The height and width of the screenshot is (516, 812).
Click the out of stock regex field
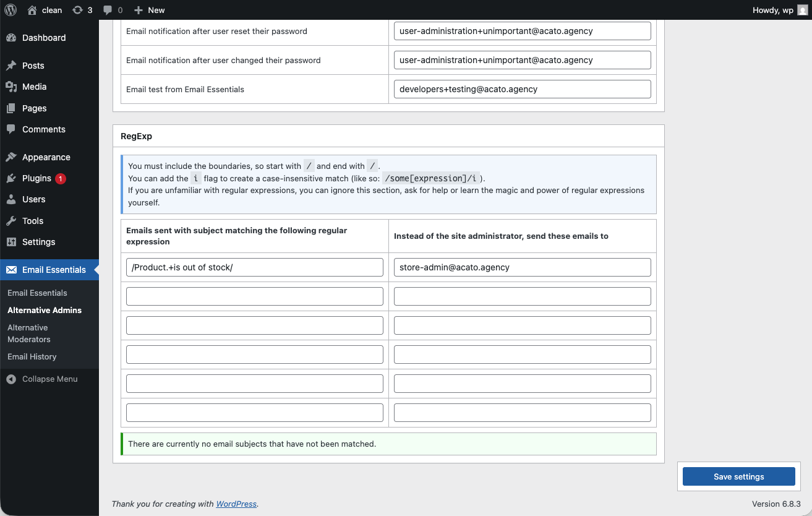point(254,267)
